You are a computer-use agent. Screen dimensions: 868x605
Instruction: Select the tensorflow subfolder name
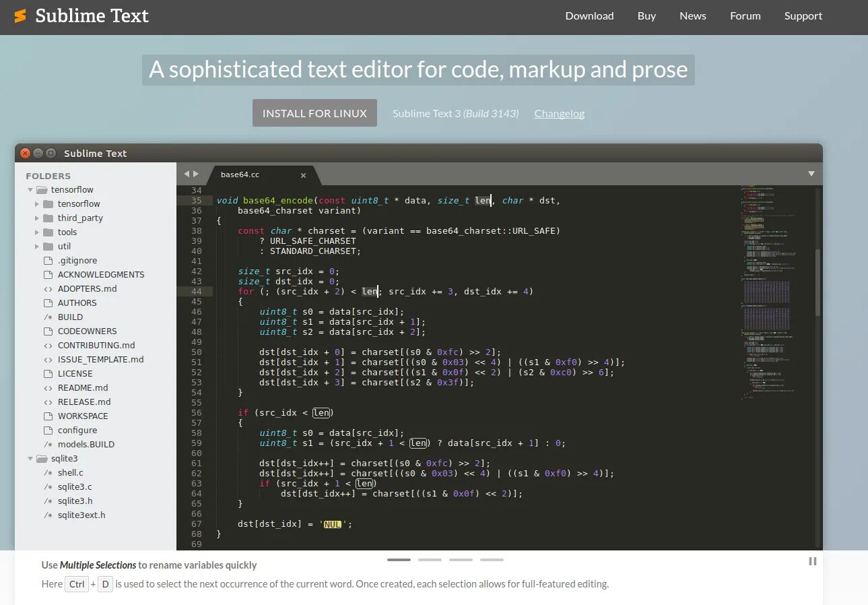[x=79, y=204]
